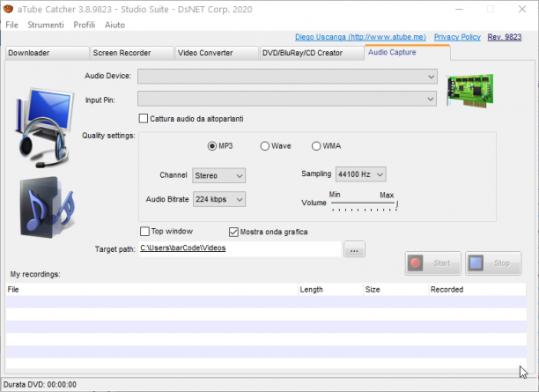This screenshot has height=392, width=539.
Task: Click the blue stop square icon
Action: (x=476, y=263)
